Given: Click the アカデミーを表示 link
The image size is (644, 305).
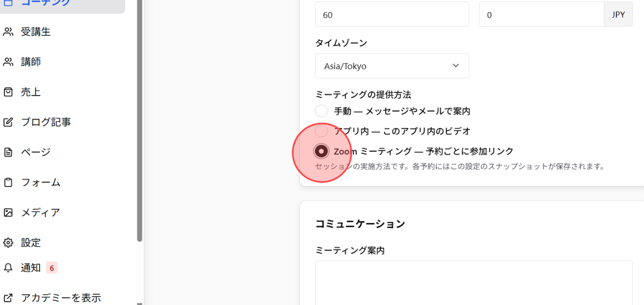Looking at the screenshot, I should click(x=61, y=298).
